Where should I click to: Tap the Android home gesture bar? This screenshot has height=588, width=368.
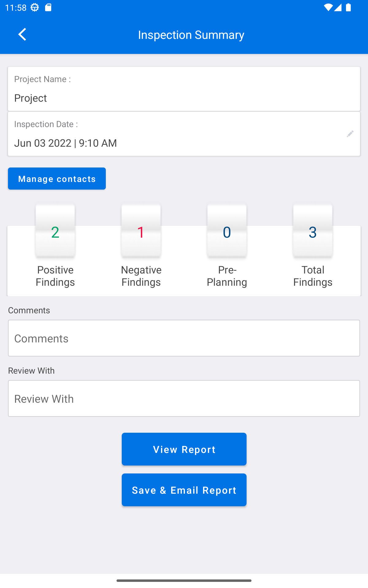[x=184, y=580]
